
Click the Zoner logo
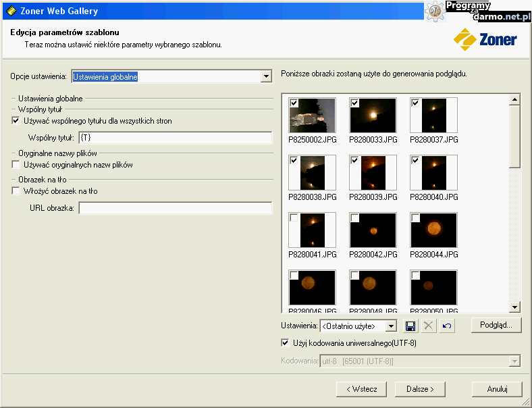(485, 39)
